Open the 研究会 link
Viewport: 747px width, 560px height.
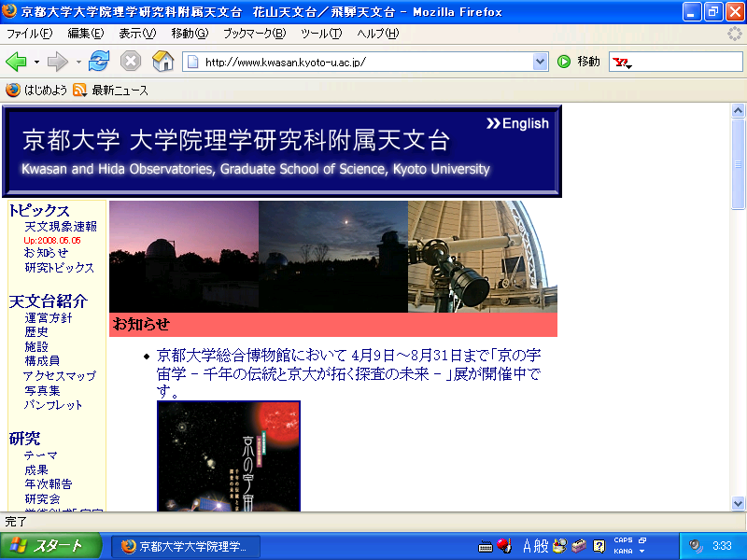pos(42,499)
